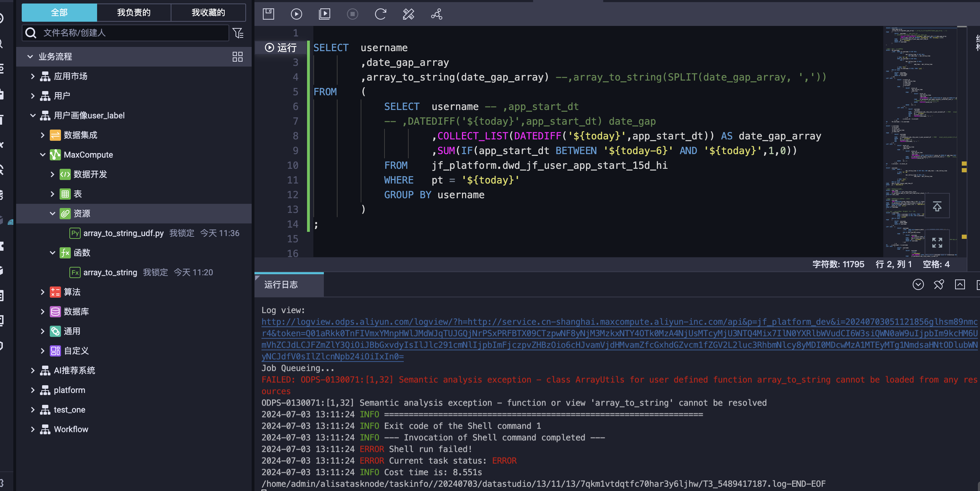Image resolution: width=980 pixels, height=491 pixels.
Task: Run the SQL script from toolbar
Action: coord(297,14)
